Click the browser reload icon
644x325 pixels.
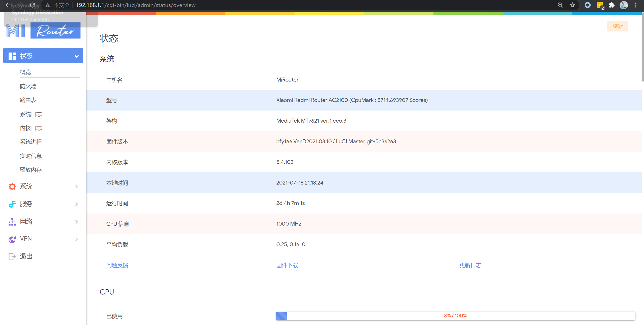click(x=33, y=5)
